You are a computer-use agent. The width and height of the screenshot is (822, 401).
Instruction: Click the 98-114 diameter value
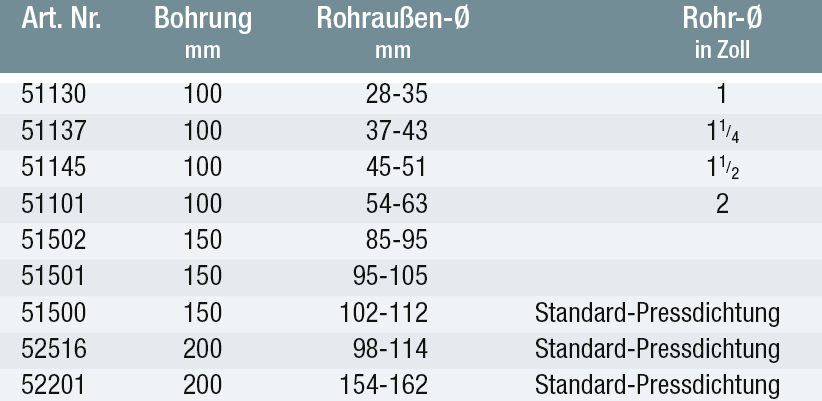coord(390,348)
